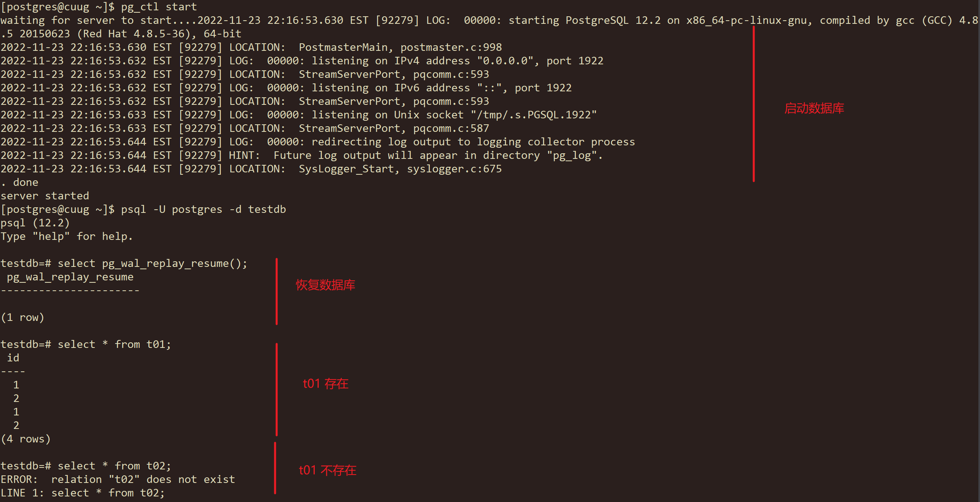Click the 'server started' message

pos(45,196)
